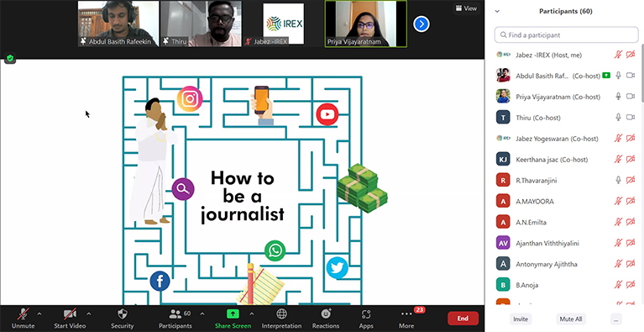Click camera-off icon for R.Thavaranjini
Viewport: 644px width, 332px height.
point(631,181)
